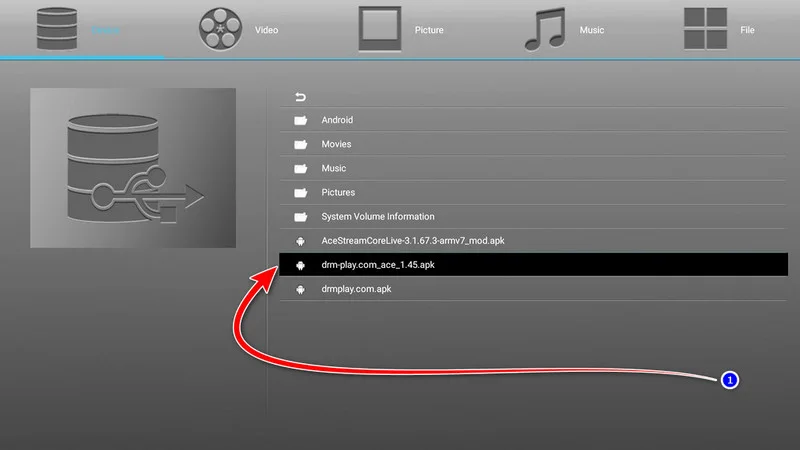Open System Volume Information folder name
The height and width of the screenshot is (450, 800).
[x=378, y=216]
